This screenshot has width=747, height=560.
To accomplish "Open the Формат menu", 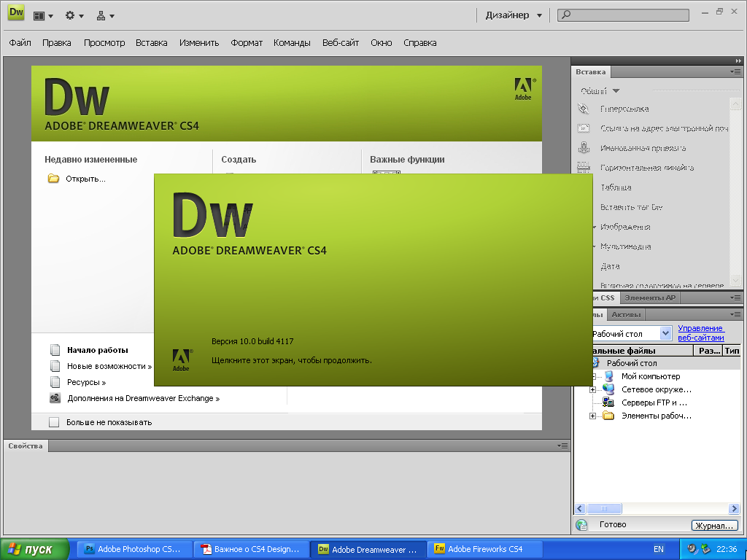I will click(247, 43).
